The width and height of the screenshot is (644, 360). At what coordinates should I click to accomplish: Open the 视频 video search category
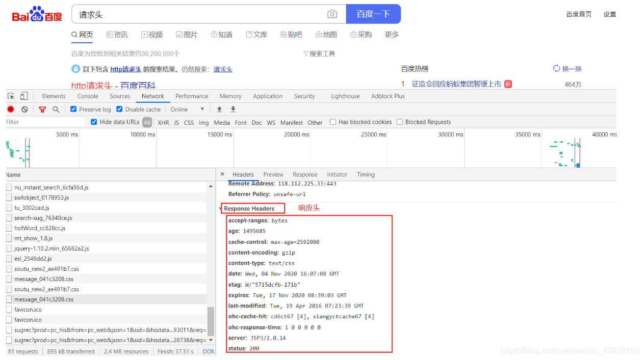(152, 35)
